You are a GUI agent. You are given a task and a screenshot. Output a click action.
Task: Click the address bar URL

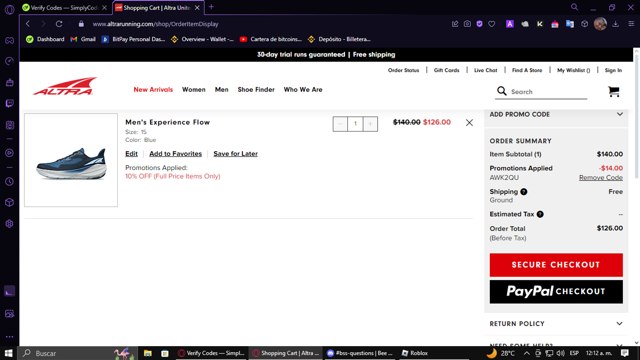coord(156,24)
